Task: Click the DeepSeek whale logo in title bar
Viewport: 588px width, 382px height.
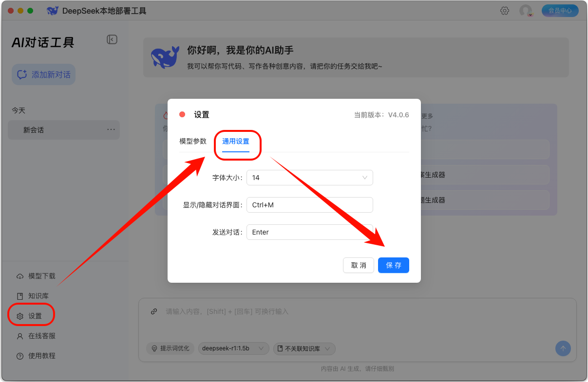Action: 53,11
